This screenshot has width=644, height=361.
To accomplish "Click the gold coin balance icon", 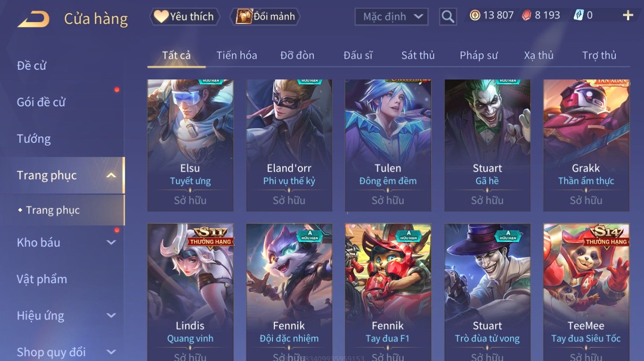I will point(475,15).
